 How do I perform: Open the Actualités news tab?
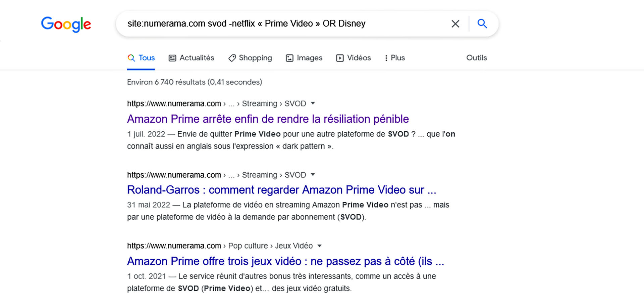[191, 58]
